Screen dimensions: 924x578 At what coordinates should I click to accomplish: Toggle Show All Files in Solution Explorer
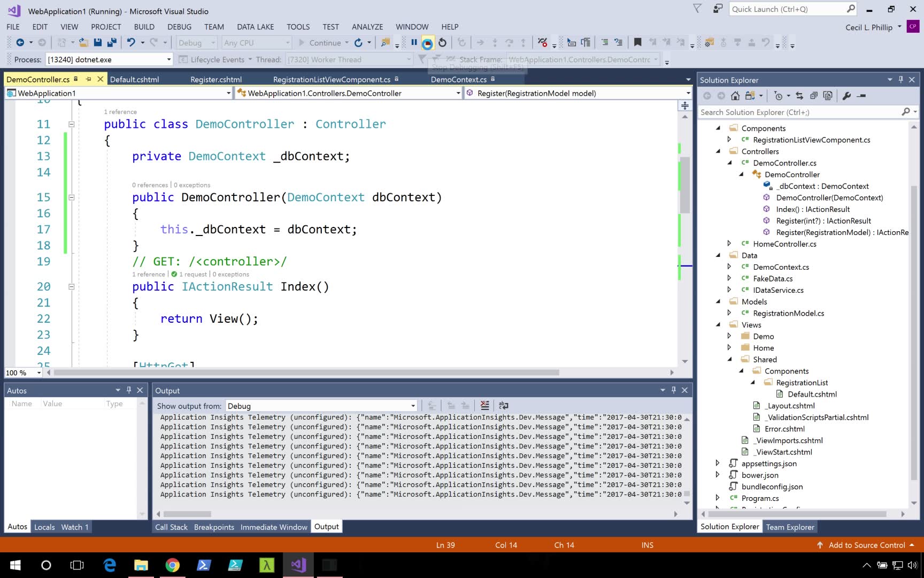(x=828, y=96)
